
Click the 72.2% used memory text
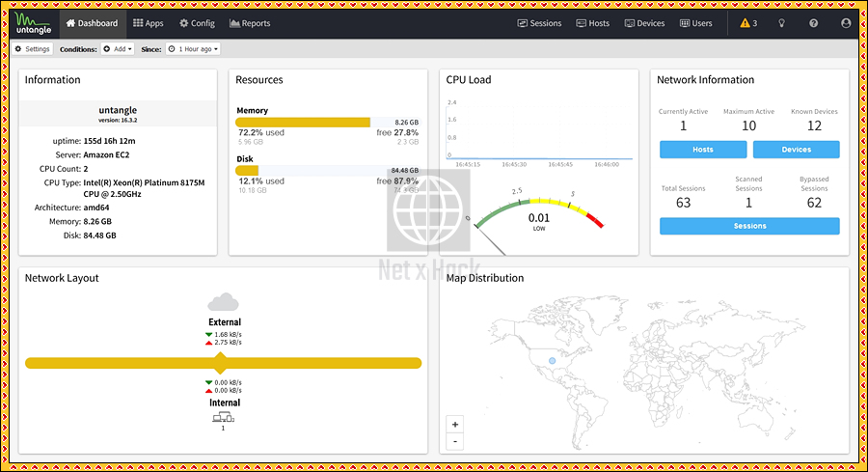click(261, 133)
